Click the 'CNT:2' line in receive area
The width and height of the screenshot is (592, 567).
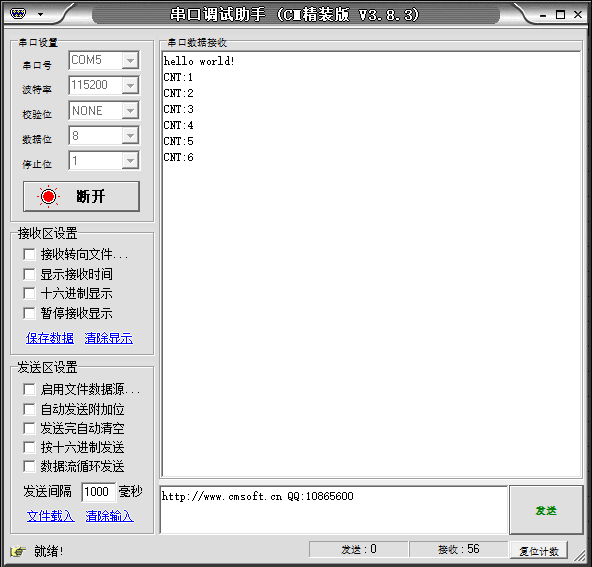(x=179, y=93)
